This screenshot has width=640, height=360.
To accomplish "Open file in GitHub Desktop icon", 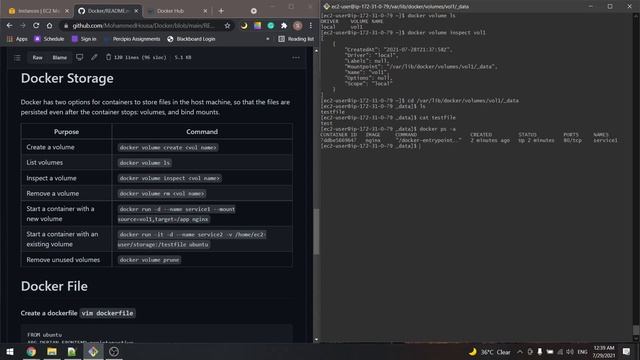I will click(x=80, y=57).
